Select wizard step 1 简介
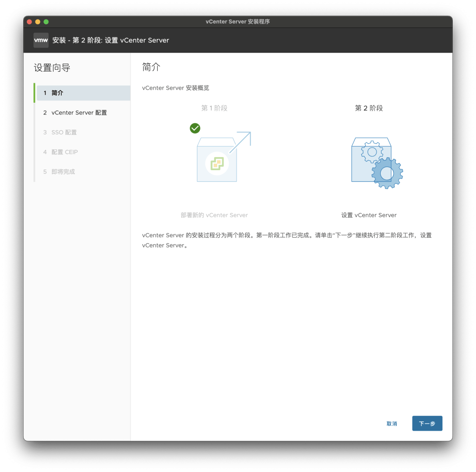 (83, 93)
